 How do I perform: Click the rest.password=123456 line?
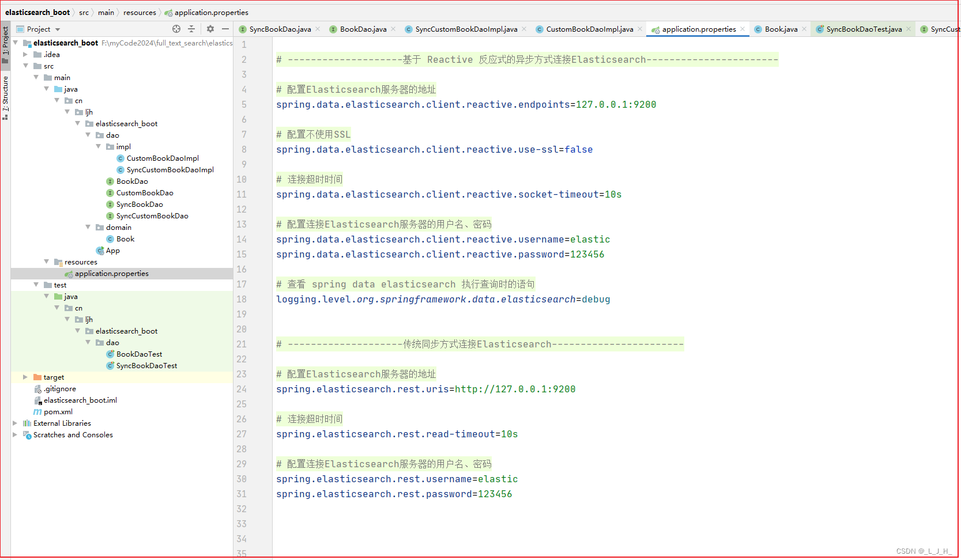pos(394,494)
